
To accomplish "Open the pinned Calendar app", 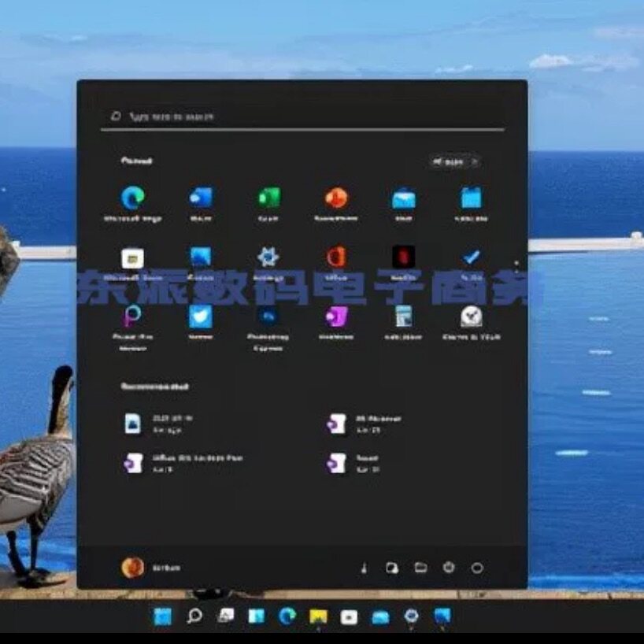I will point(471,203).
